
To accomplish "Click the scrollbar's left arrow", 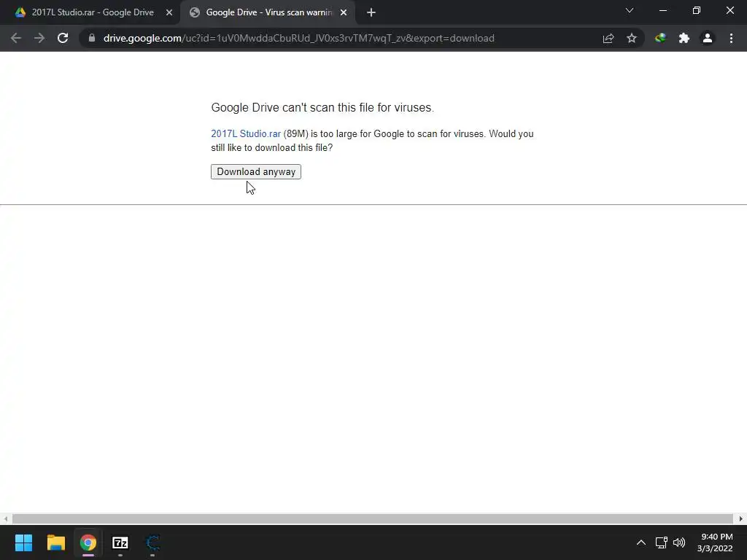I will pyautogui.click(x=5, y=518).
